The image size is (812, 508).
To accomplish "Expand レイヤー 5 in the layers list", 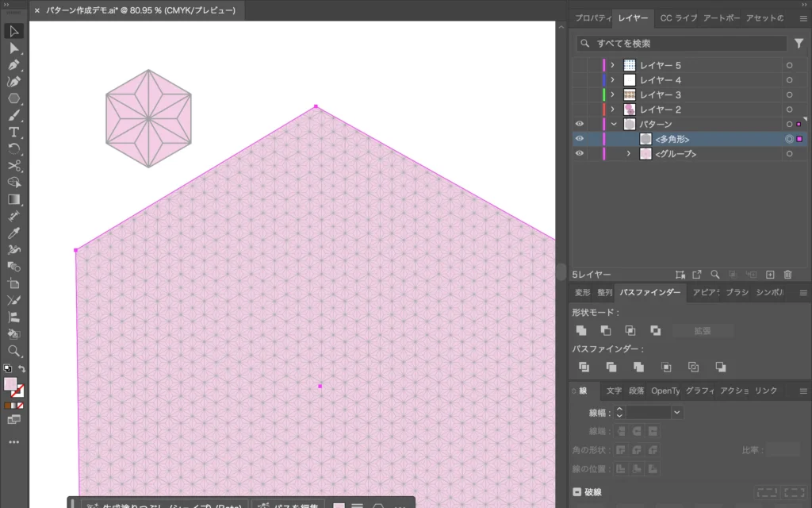I will point(612,65).
